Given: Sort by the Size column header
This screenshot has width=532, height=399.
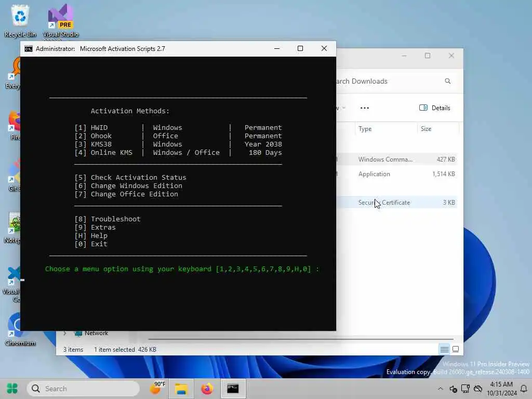Looking at the screenshot, I should [x=438, y=129].
